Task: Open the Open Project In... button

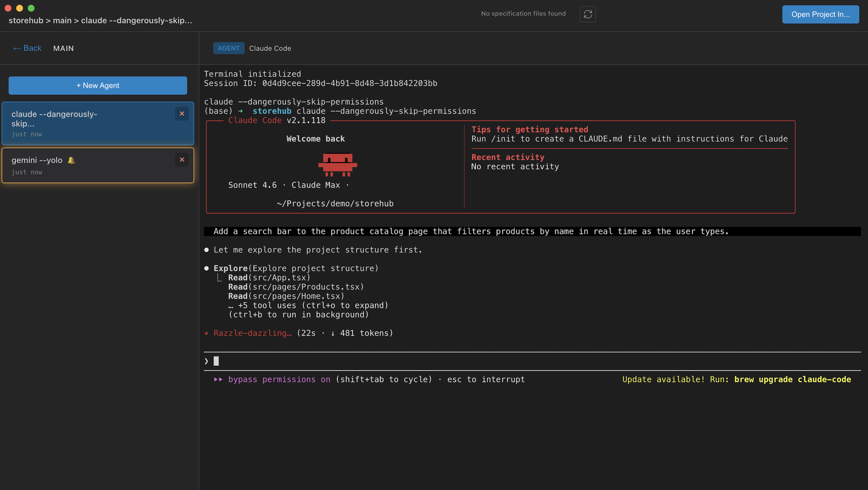Action: (x=821, y=14)
